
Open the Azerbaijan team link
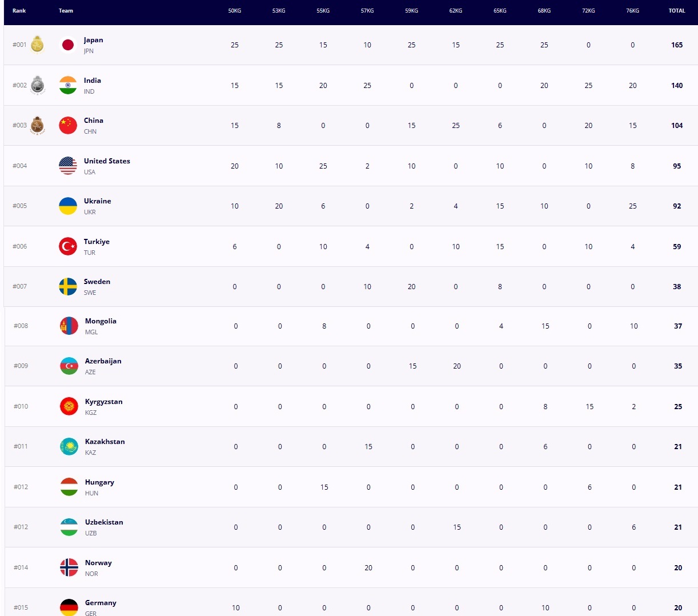tap(103, 361)
